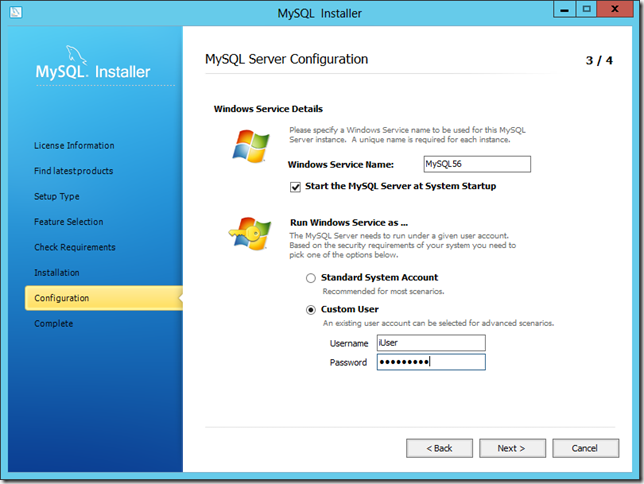
Task: Click the Username label
Action: point(349,343)
